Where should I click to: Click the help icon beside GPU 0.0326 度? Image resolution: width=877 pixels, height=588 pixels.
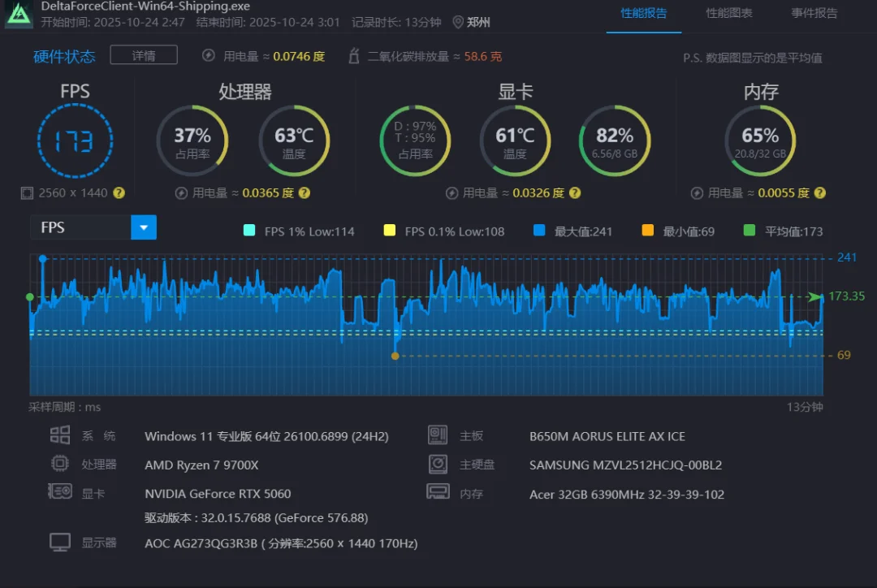pyautogui.click(x=575, y=193)
